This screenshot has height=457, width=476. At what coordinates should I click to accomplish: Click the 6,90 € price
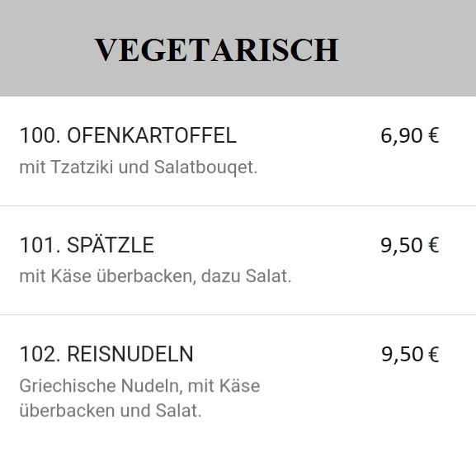[410, 135]
